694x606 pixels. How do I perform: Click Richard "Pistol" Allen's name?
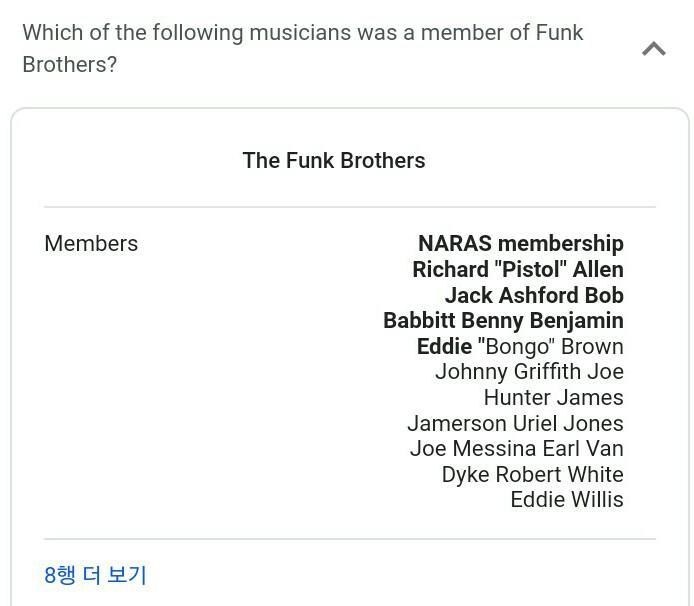click(x=517, y=269)
